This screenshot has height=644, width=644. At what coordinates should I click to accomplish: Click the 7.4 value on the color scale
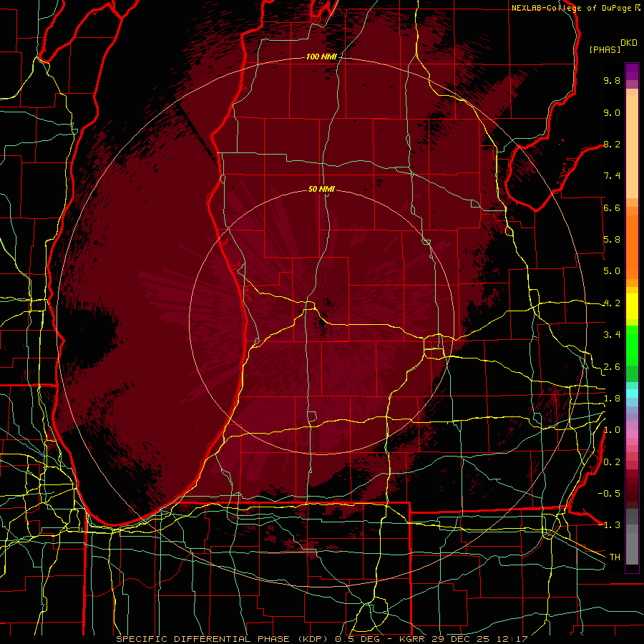612,176
